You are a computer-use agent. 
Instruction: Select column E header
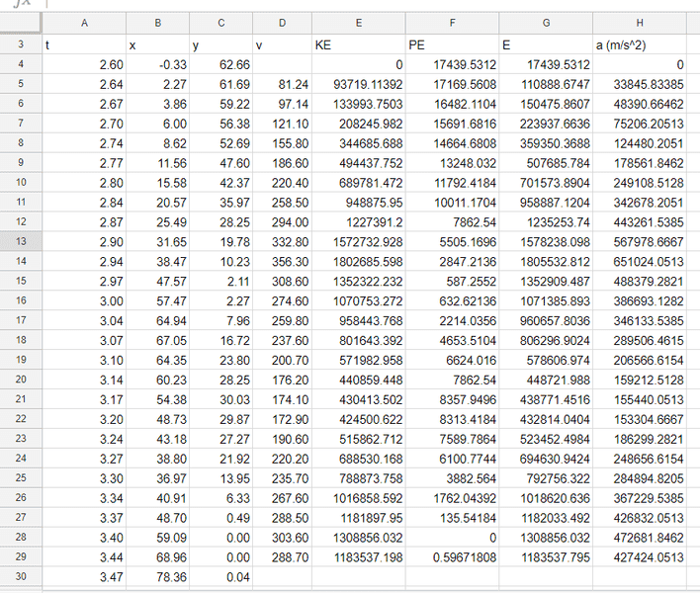point(357,24)
